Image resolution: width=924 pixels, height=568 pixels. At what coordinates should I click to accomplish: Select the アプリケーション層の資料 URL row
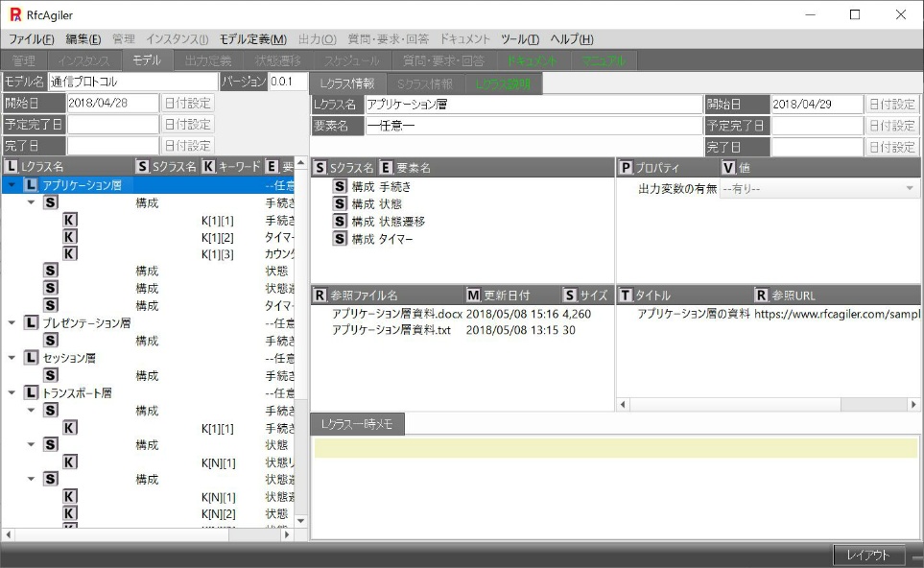(x=769, y=314)
